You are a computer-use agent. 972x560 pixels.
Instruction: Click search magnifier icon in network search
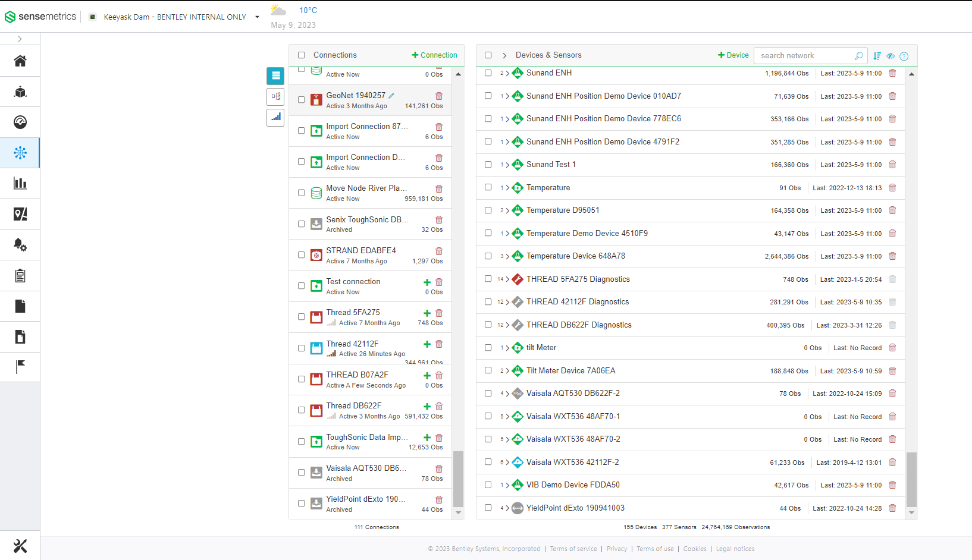point(858,56)
